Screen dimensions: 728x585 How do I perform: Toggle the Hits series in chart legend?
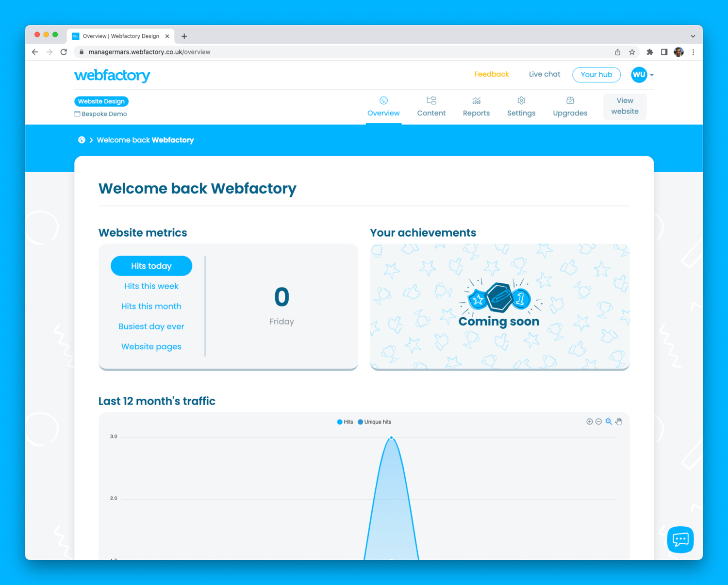tap(345, 422)
